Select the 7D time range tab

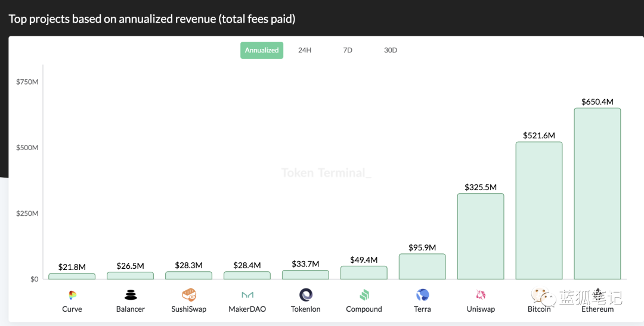[x=348, y=50]
